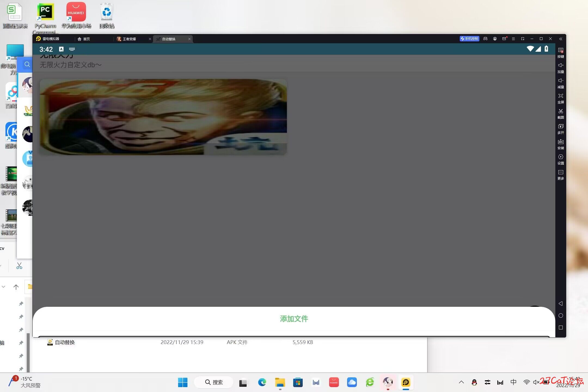
Task: Click the keyboard icon in Android status bar
Action: pyautogui.click(x=72, y=49)
